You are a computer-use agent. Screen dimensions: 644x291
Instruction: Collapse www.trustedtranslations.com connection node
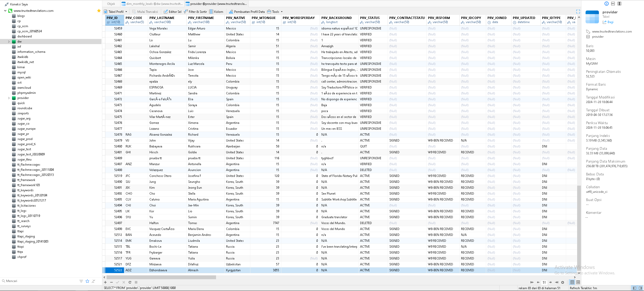coord(5,11)
